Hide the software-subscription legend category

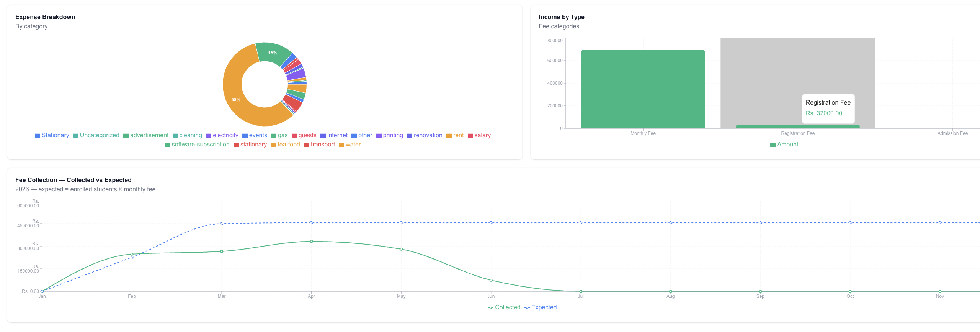[x=197, y=145]
